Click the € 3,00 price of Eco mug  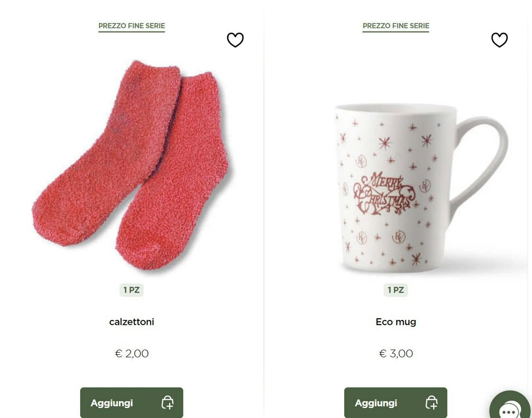pos(396,354)
